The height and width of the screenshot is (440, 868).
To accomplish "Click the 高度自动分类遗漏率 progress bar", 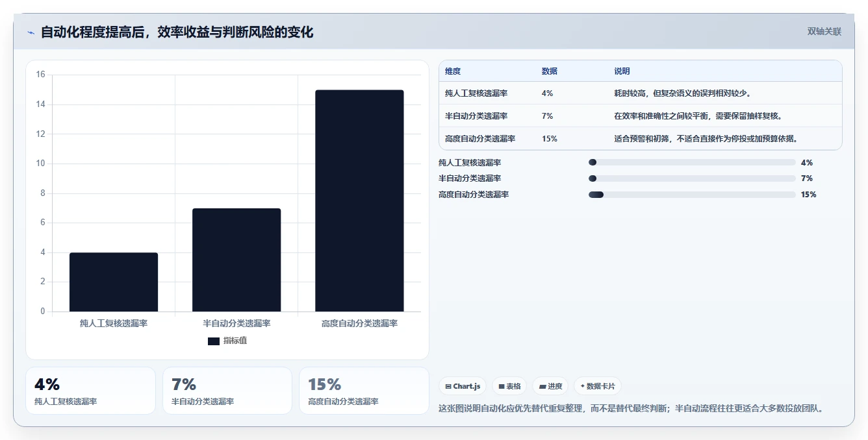I will point(692,195).
